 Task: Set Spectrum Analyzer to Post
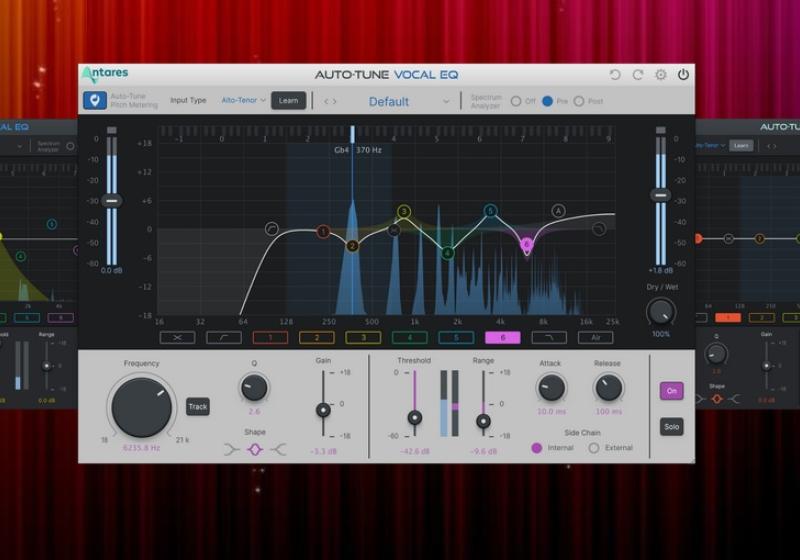pyautogui.click(x=579, y=101)
